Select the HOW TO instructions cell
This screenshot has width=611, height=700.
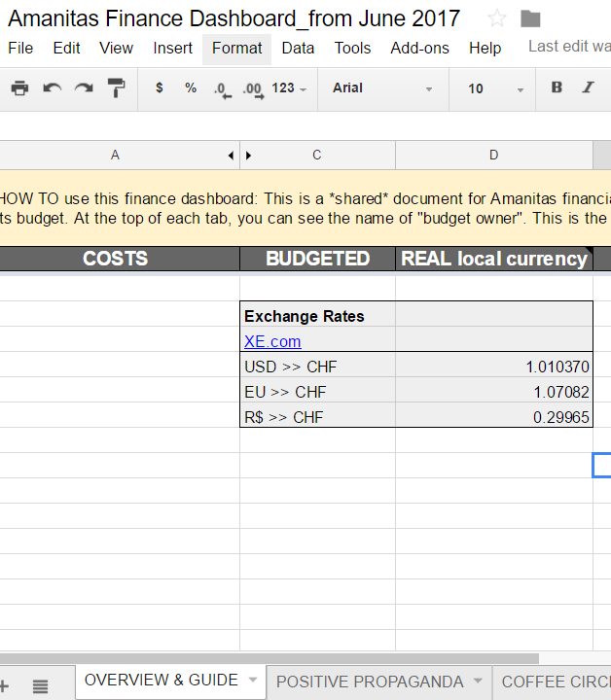pos(305,208)
